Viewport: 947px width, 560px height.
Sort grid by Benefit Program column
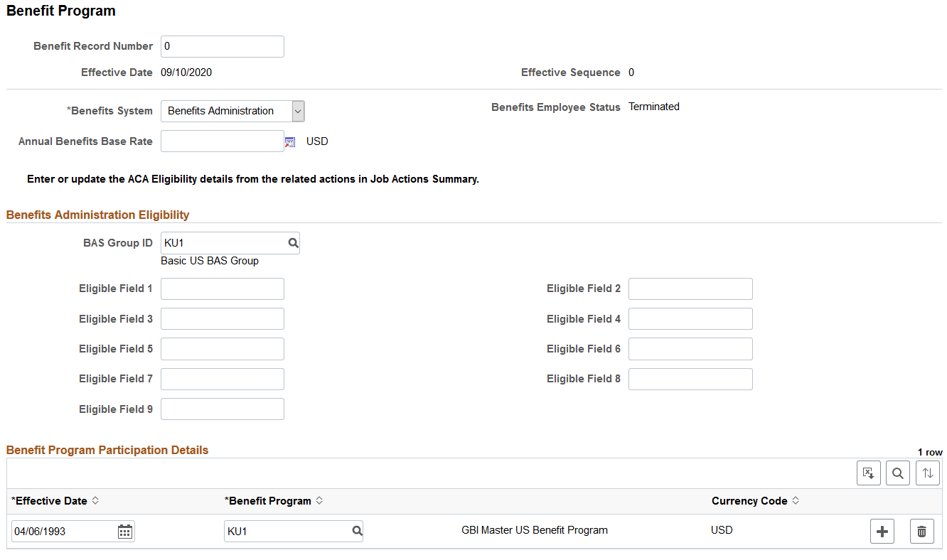(319, 501)
